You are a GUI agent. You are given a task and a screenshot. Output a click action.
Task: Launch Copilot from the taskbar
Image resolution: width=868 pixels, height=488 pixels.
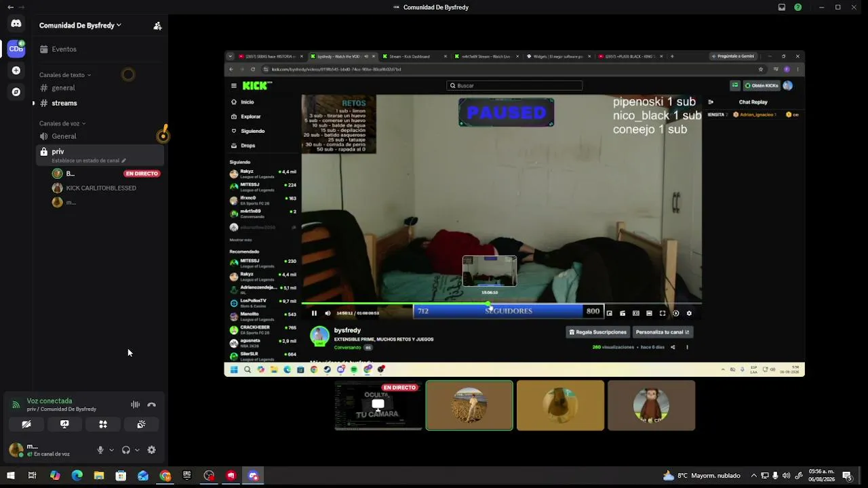click(x=55, y=476)
